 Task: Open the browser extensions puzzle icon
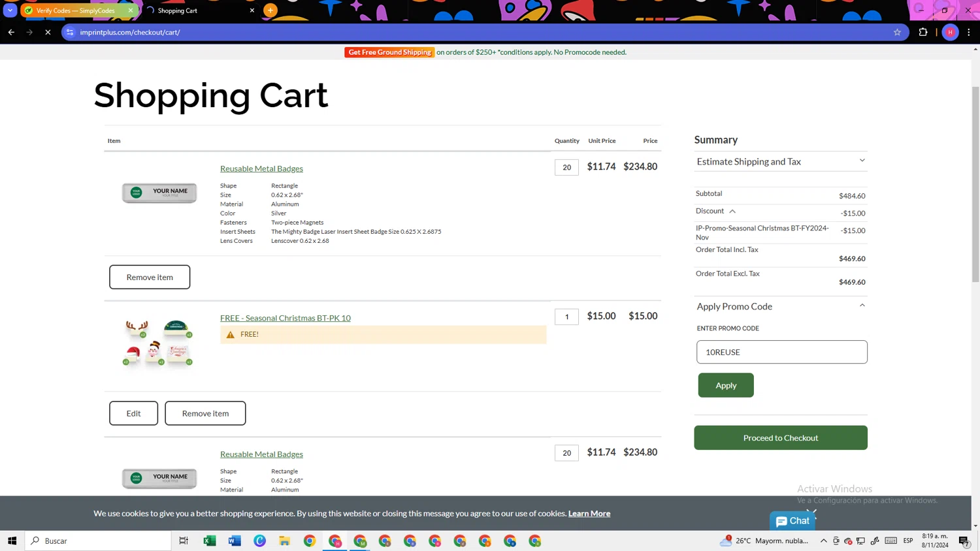click(923, 32)
